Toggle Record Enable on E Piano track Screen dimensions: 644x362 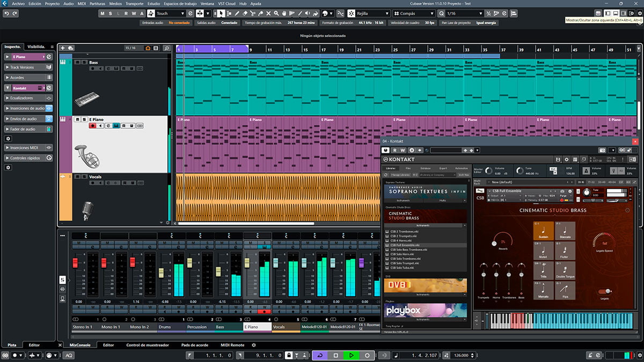click(x=92, y=125)
